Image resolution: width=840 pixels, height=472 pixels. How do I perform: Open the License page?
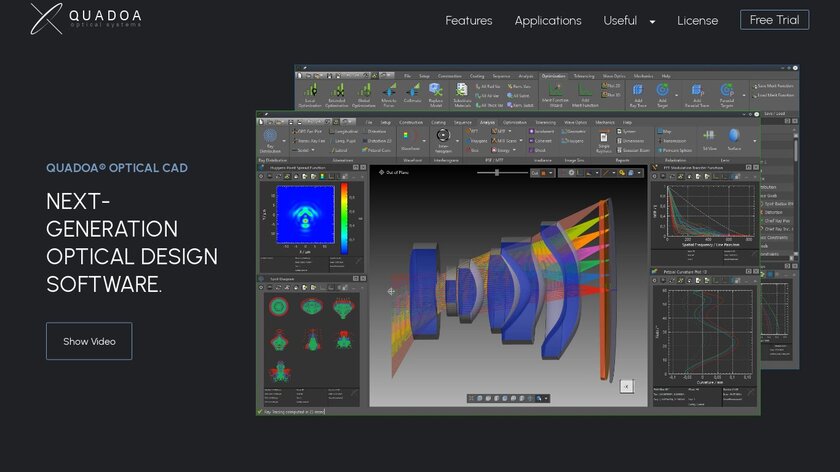point(697,20)
